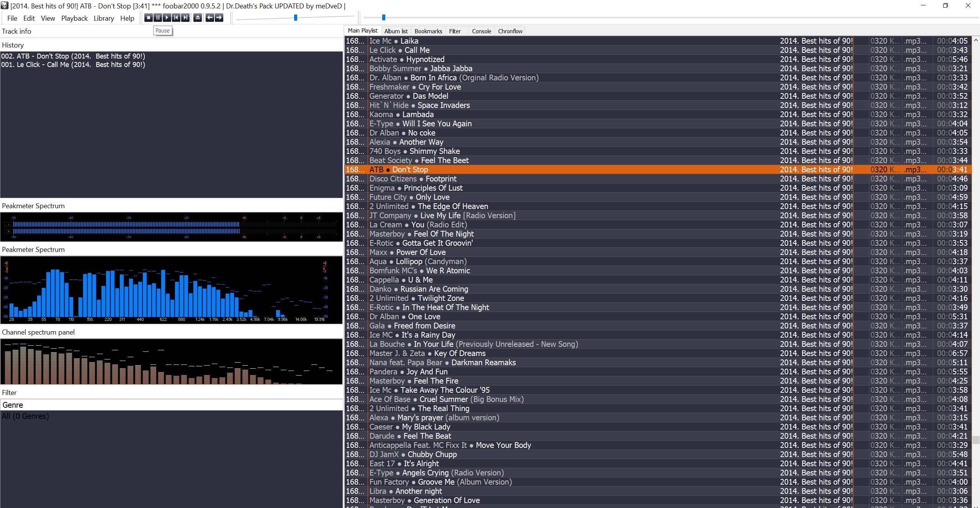Open the Bookmarks tab
980x508 pixels.
click(x=428, y=31)
